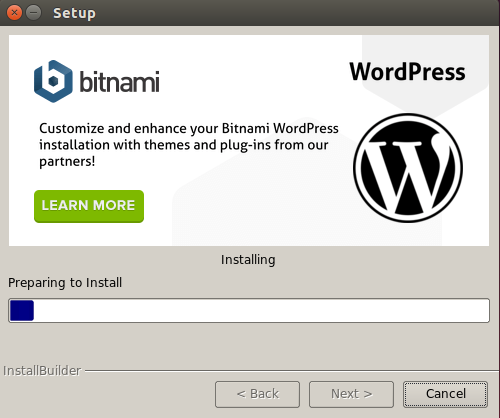Click the Bitnami hexagon logo icon
The width and height of the screenshot is (500, 418).
coord(53,81)
